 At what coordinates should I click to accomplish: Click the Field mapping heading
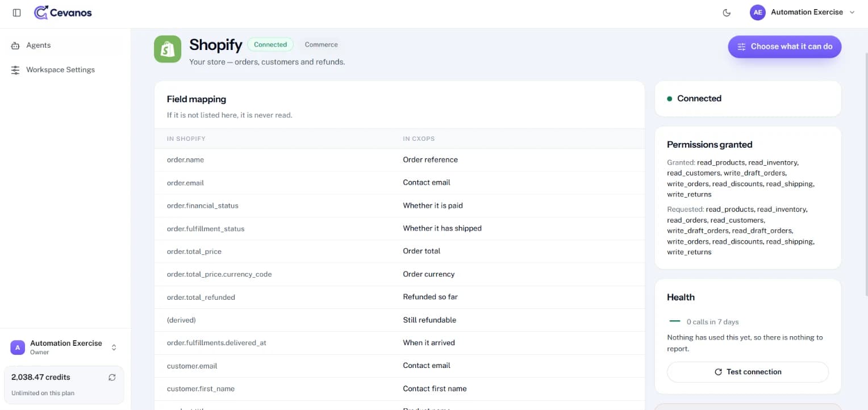(197, 99)
